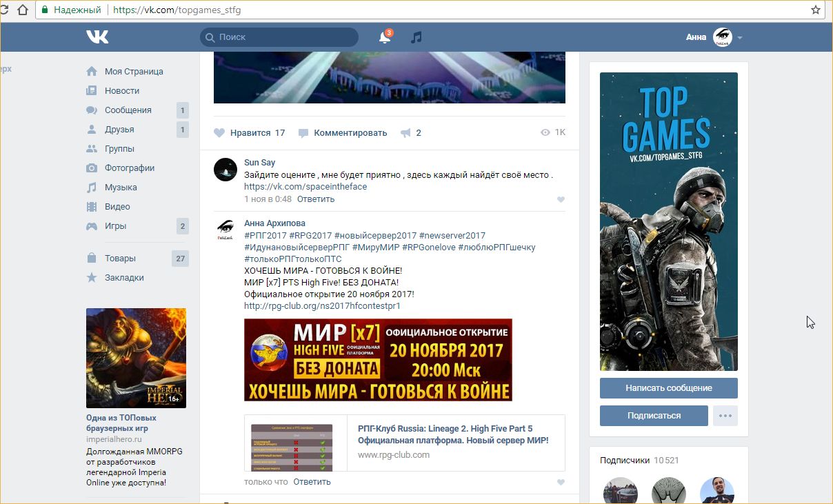
Task: Like Анна Архипова's comment with heart
Action: coord(561,482)
